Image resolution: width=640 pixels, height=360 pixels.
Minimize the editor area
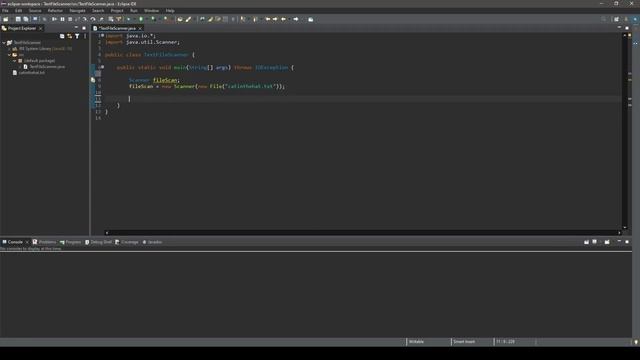[619, 28]
